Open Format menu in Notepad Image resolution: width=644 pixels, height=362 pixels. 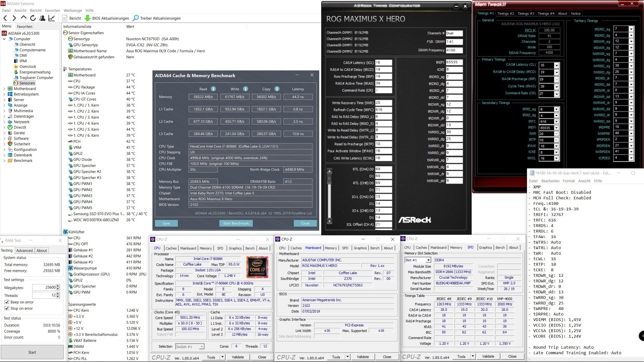(x=569, y=181)
